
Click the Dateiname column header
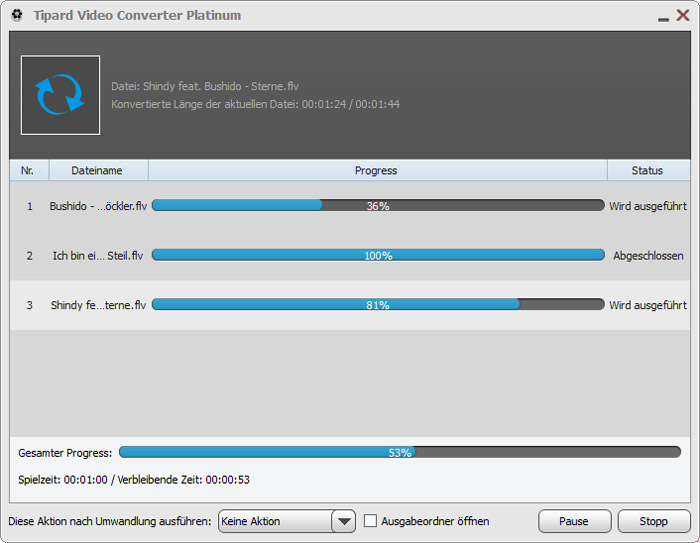[98, 170]
